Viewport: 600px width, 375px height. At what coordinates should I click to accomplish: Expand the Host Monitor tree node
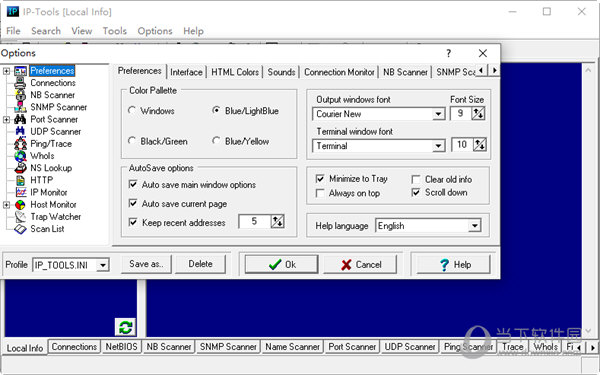click(7, 205)
